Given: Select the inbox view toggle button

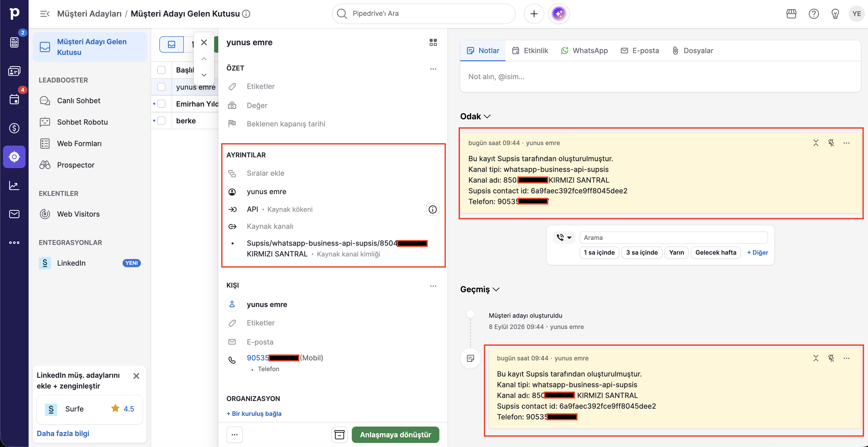Looking at the screenshot, I should pos(172,44).
